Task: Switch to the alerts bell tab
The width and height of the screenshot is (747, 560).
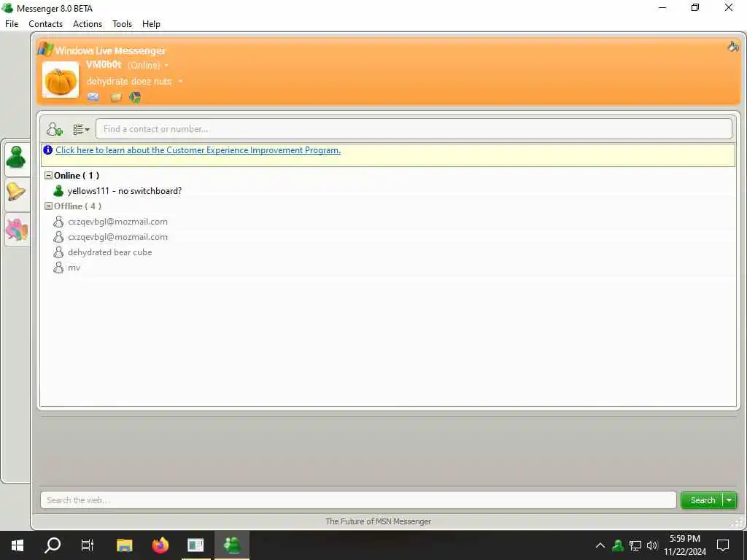Action: [17, 192]
